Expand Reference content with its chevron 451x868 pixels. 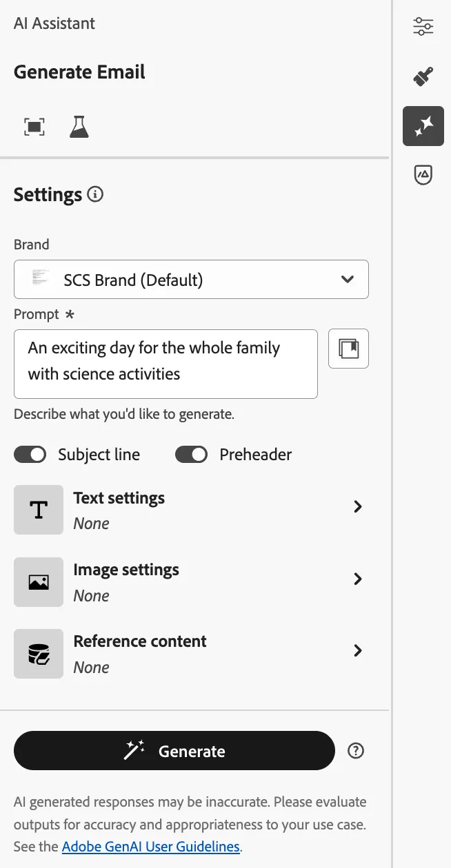[x=358, y=650]
